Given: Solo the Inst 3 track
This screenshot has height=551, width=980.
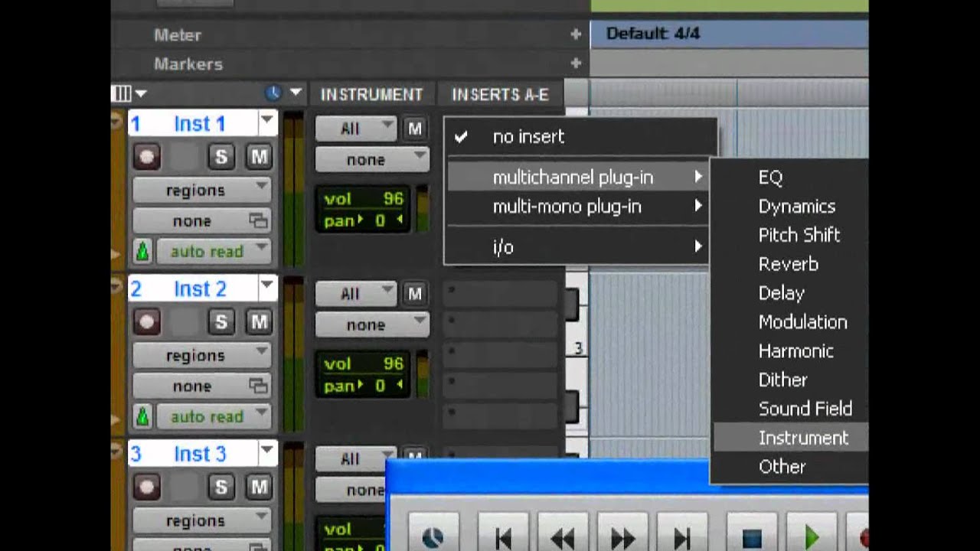Looking at the screenshot, I should click(x=221, y=487).
